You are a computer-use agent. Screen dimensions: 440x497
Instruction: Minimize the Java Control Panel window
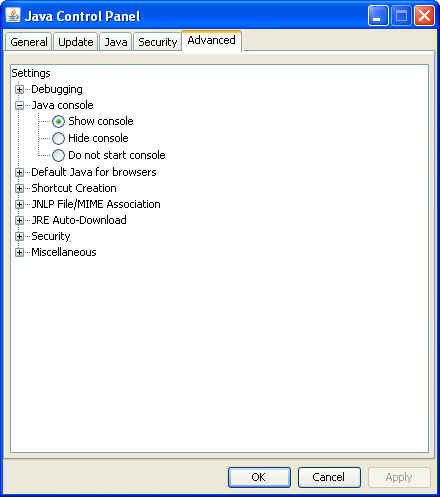(378, 16)
